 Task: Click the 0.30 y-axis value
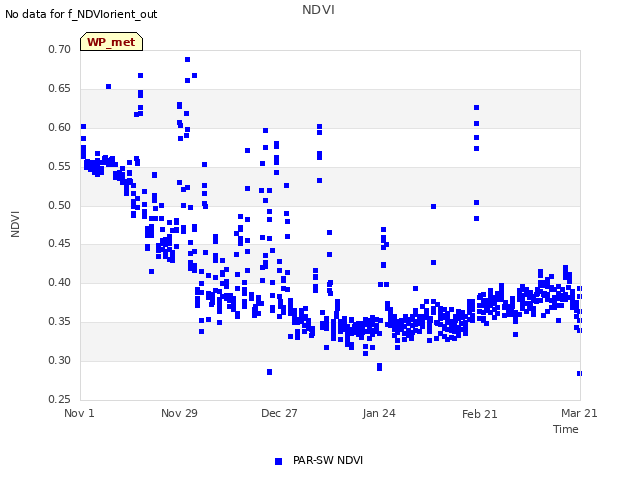(x=60, y=360)
